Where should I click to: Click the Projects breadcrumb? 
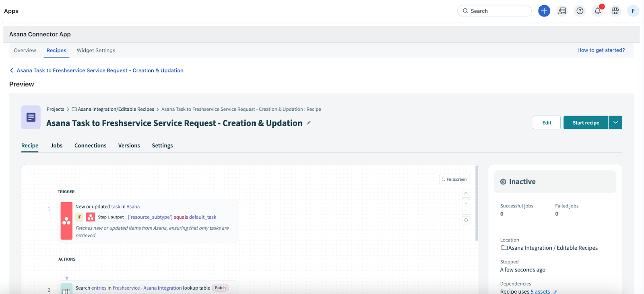[55, 109]
